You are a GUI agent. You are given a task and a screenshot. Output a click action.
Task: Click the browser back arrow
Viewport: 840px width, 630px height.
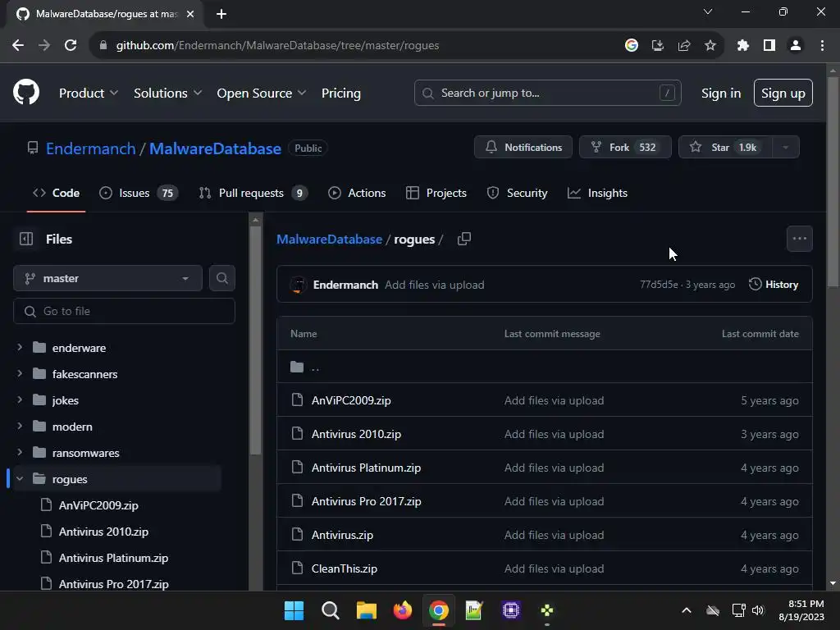(x=18, y=46)
